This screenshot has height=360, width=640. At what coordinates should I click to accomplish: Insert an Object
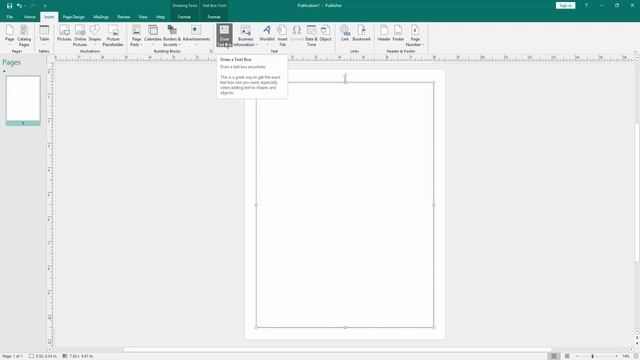point(325,33)
